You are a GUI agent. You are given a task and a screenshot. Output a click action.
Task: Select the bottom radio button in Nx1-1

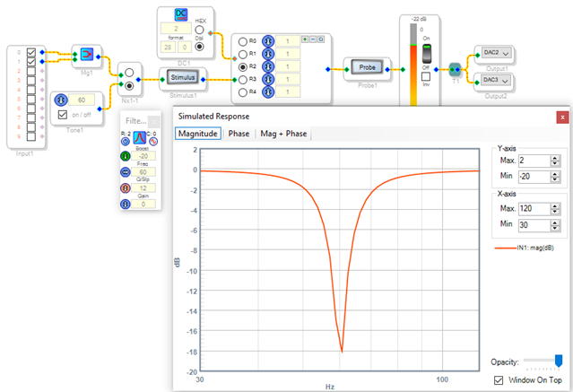(129, 86)
